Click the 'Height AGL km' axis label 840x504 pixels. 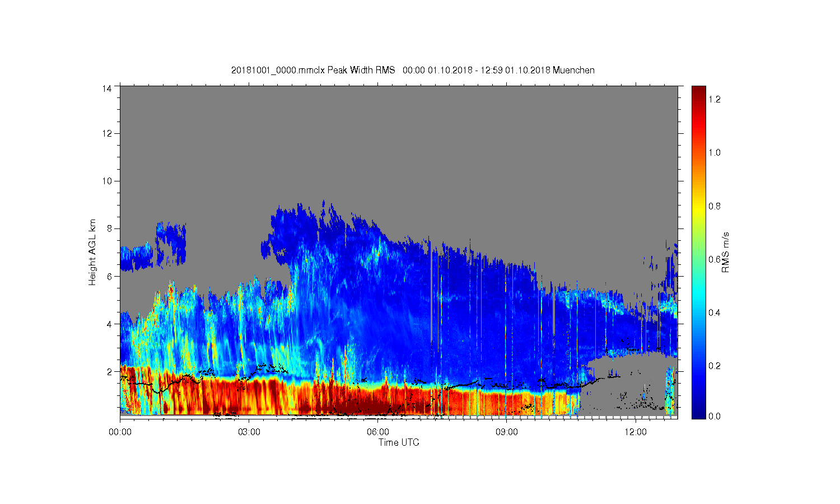[92, 252]
